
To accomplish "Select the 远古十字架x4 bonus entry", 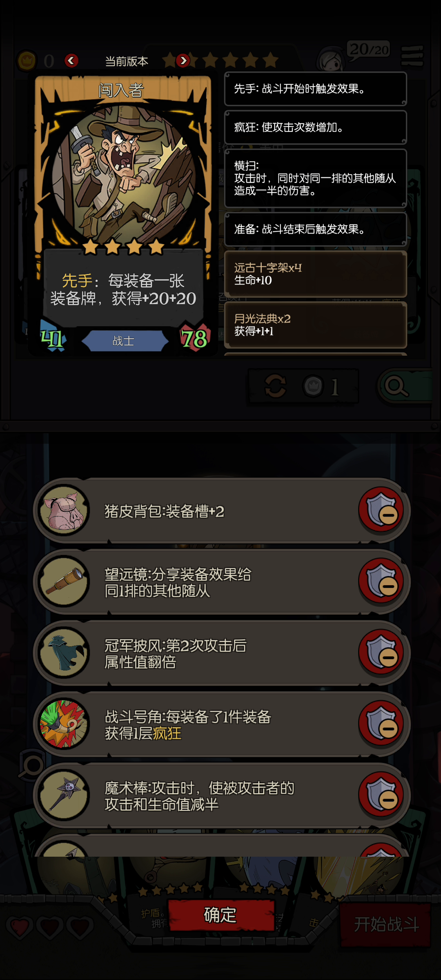I will (316, 274).
